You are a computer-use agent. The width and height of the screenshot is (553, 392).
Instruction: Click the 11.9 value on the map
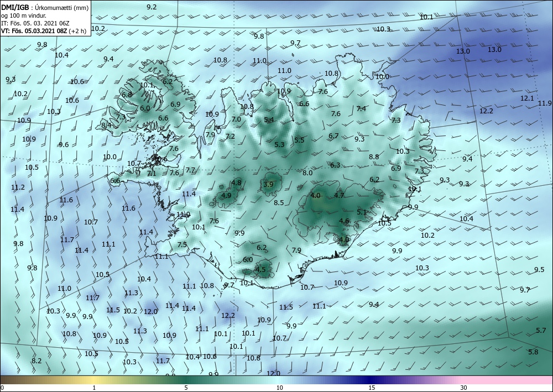pos(545,103)
